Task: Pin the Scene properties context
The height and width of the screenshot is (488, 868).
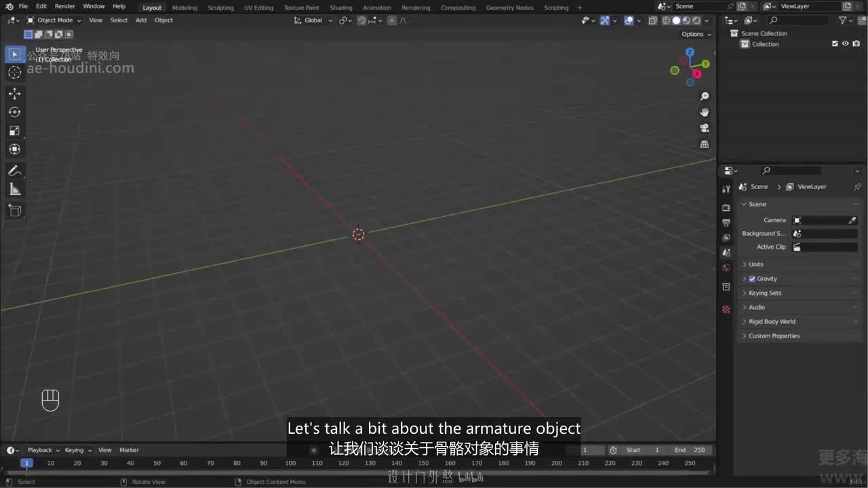Action: [857, 186]
